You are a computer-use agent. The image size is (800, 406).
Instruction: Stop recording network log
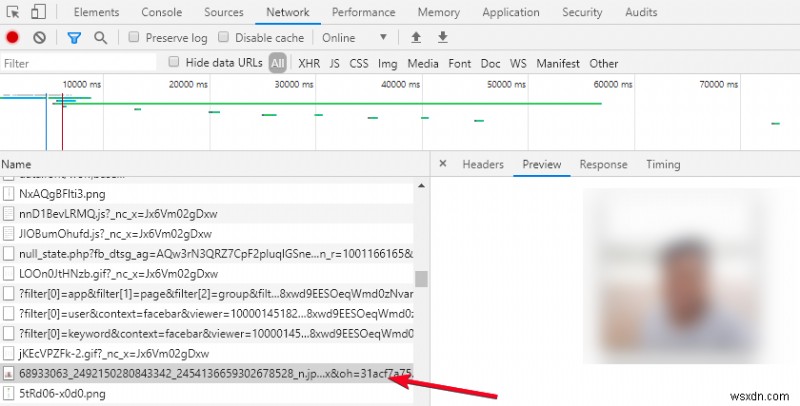pos(13,37)
